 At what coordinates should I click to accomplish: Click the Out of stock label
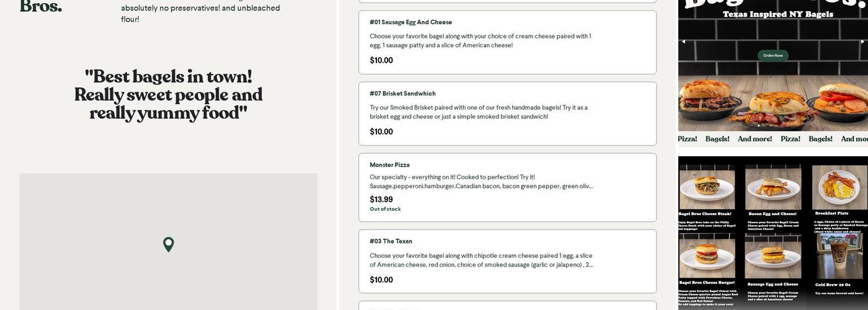385,210
